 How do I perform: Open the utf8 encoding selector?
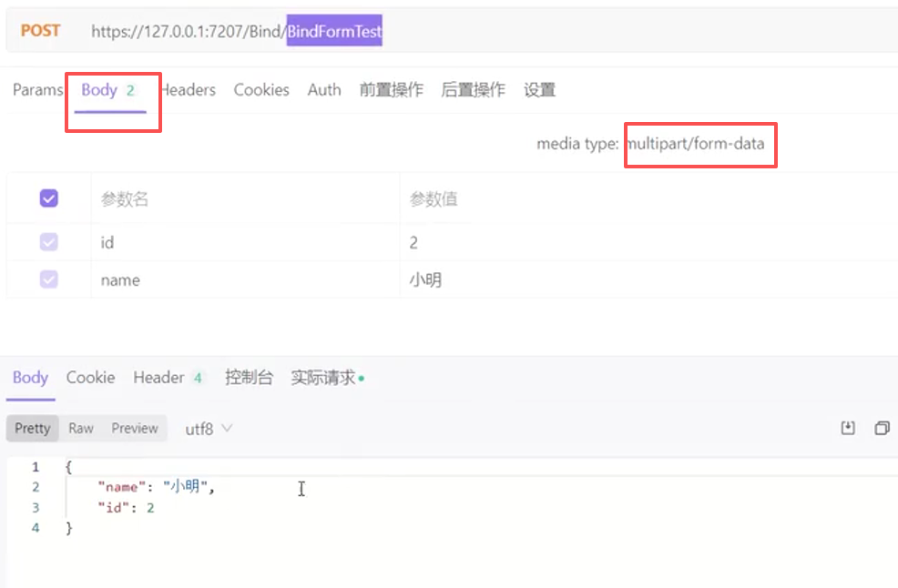point(201,428)
